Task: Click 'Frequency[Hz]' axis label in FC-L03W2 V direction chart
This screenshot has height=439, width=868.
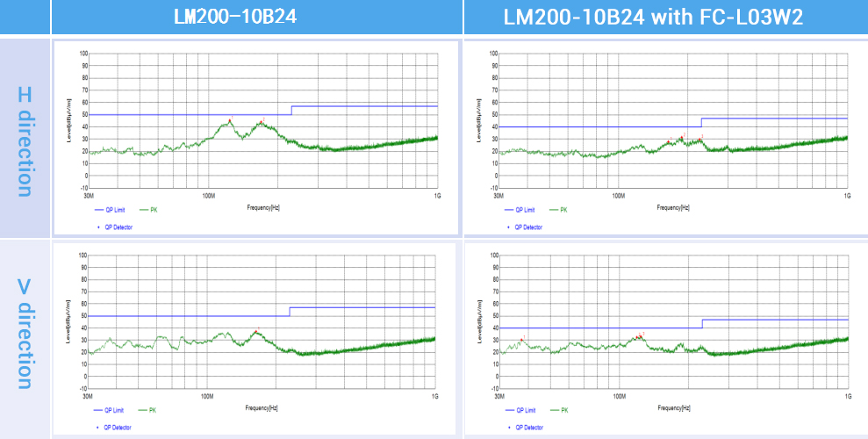Action: tap(674, 407)
